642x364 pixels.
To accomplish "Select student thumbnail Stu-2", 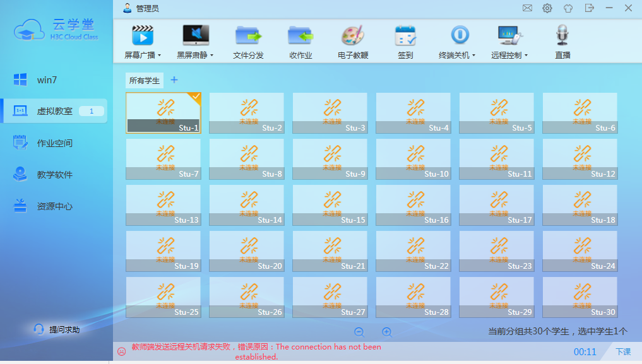I will coord(246,113).
